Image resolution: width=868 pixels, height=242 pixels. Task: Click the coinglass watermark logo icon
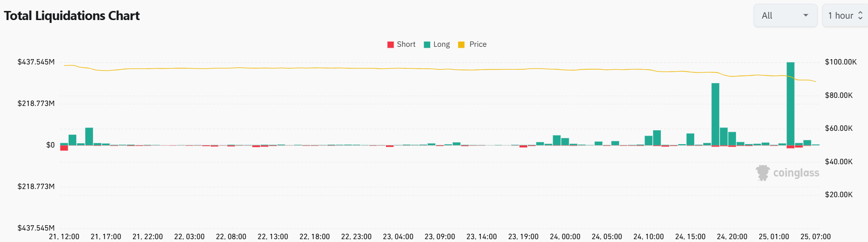763,173
